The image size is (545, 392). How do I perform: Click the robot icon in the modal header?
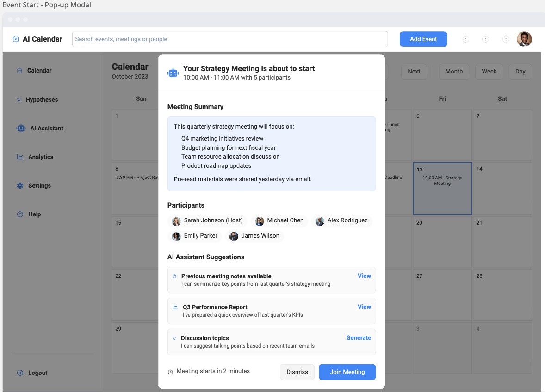pyautogui.click(x=172, y=72)
